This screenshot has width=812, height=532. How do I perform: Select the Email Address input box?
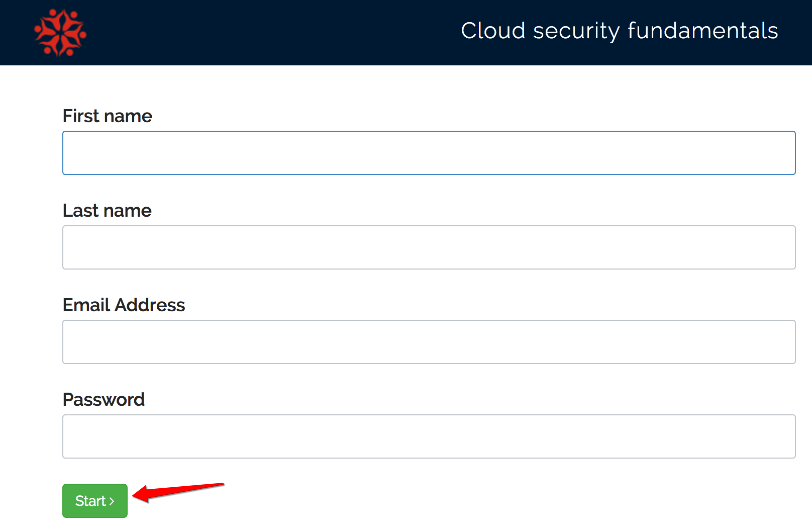click(429, 342)
